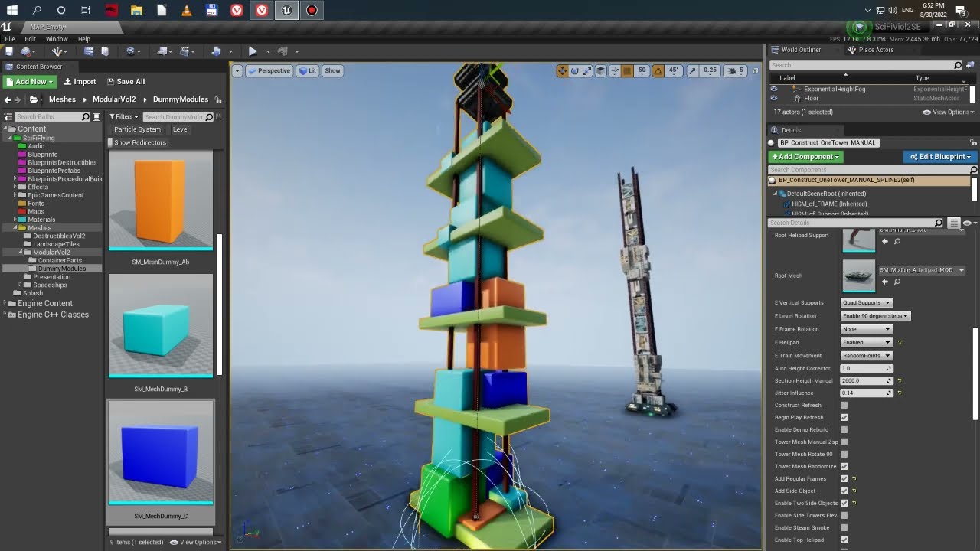Toggle rotation snapping in the viewport

[x=658, y=70]
